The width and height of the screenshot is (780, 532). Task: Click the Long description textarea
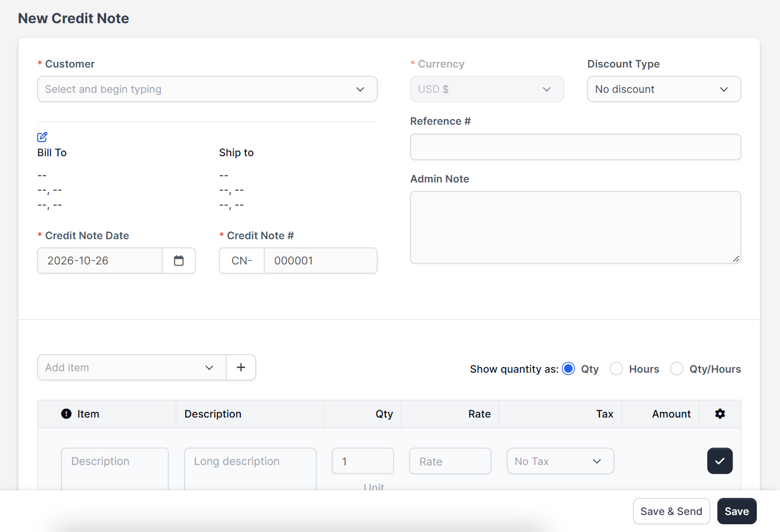point(250,469)
